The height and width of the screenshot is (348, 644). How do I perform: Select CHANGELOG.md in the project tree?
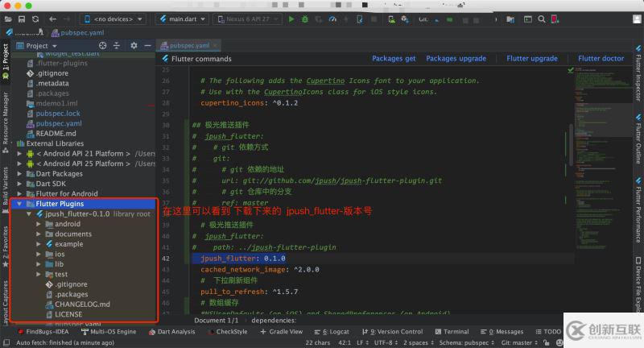click(82, 304)
